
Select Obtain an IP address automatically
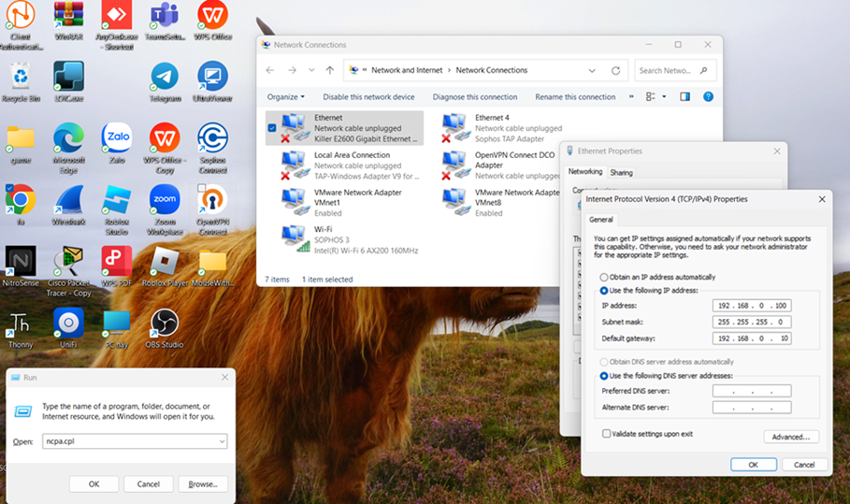(604, 278)
